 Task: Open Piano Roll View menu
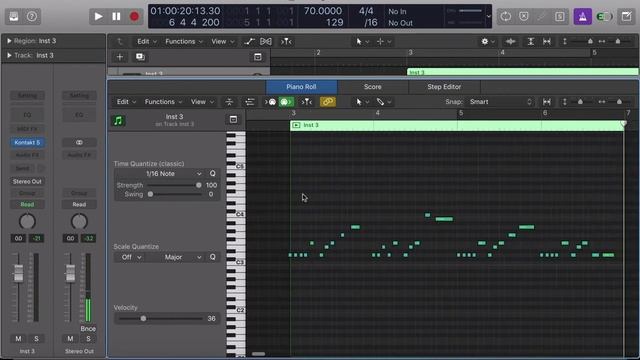202,102
